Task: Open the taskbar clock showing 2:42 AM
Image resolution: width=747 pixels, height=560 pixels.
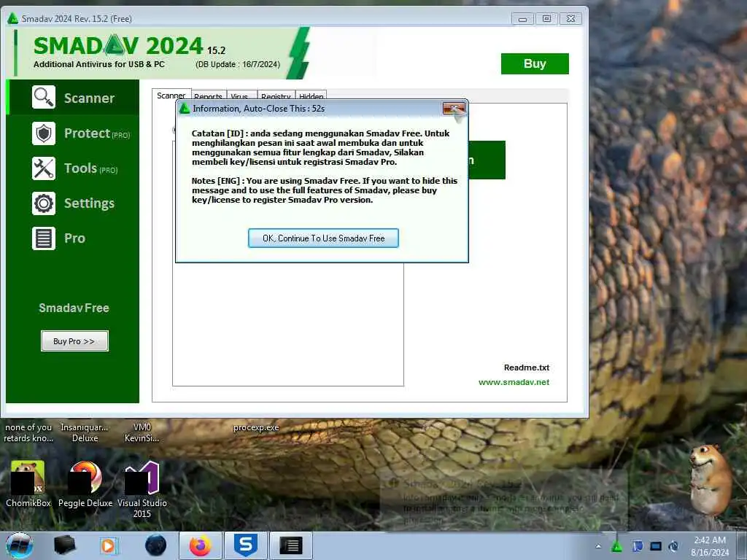Action: pyautogui.click(x=710, y=546)
